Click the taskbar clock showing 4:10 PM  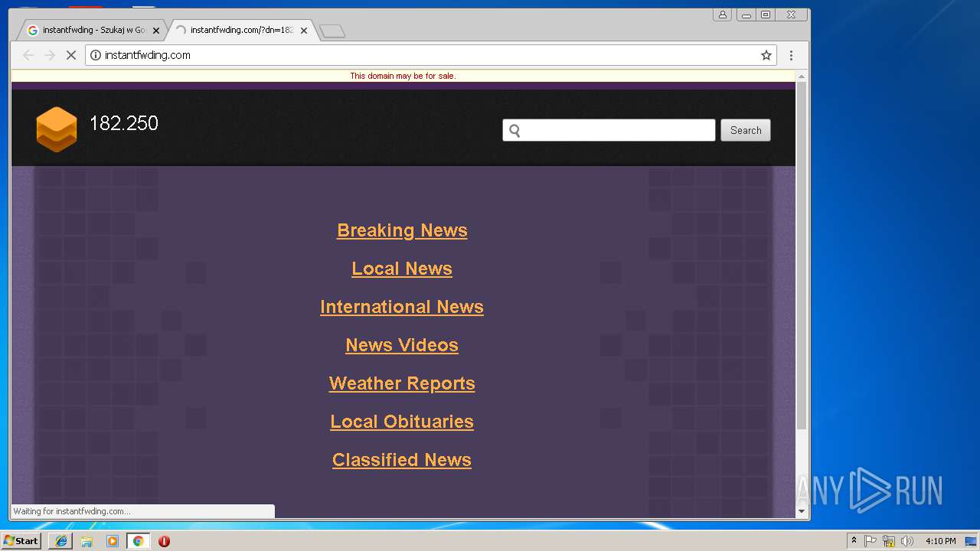[x=940, y=541]
